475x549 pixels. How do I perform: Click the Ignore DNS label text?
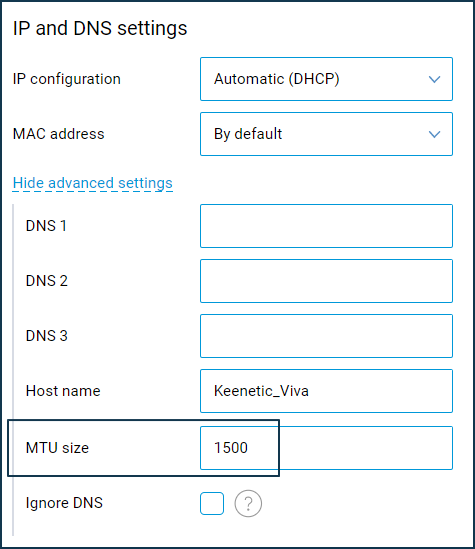pos(64,503)
